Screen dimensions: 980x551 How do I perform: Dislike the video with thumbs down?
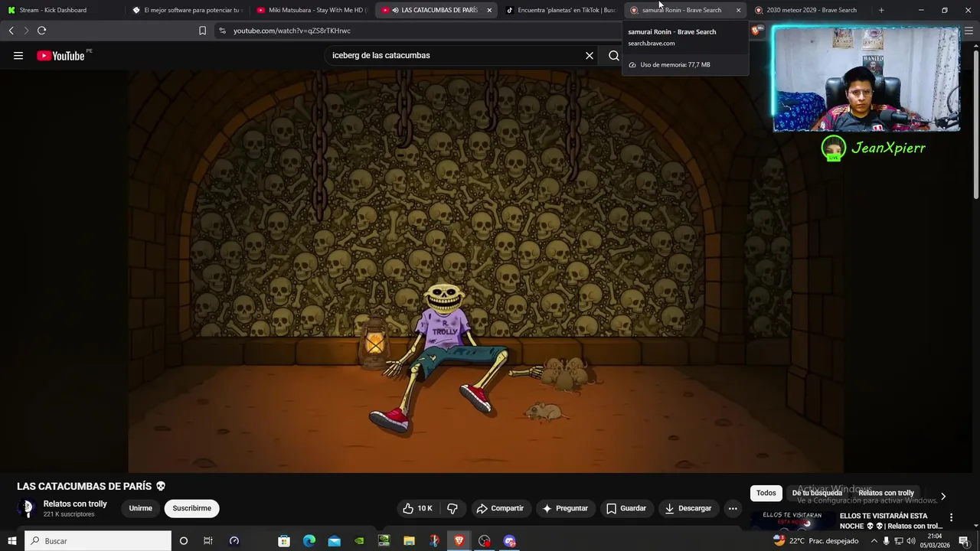(452, 508)
